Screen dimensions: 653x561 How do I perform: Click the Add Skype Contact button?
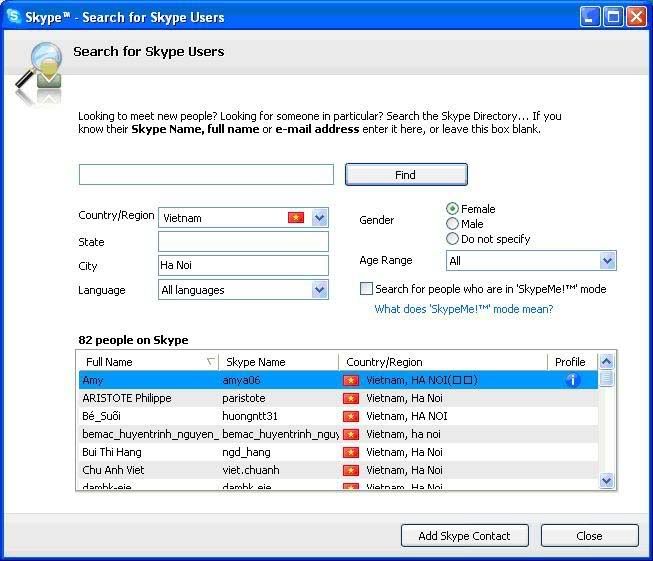coord(464,536)
